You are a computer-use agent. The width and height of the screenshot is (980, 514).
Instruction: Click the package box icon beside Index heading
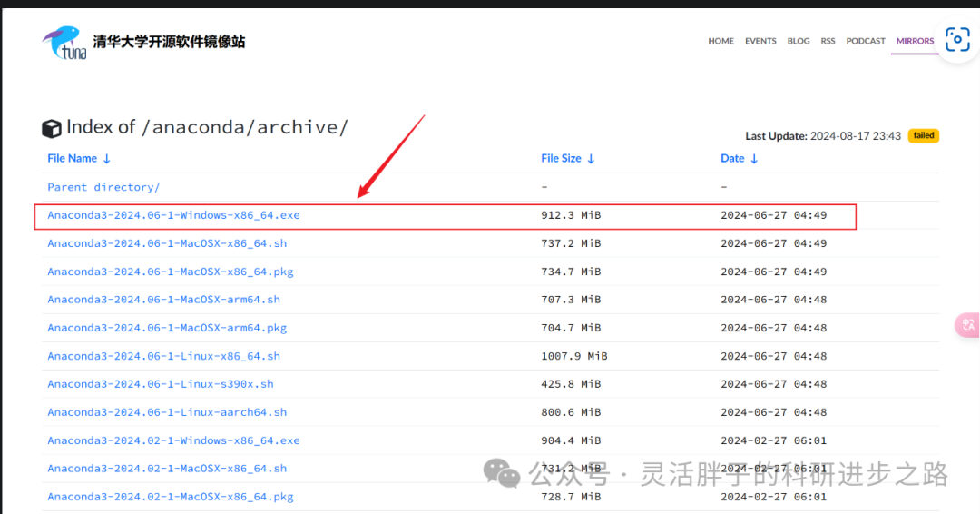51,128
